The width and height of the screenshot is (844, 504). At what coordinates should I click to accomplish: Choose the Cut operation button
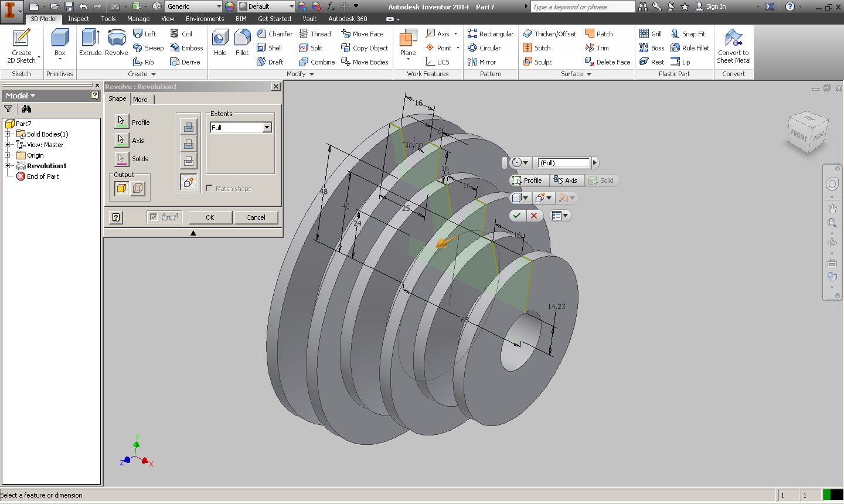(188, 144)
